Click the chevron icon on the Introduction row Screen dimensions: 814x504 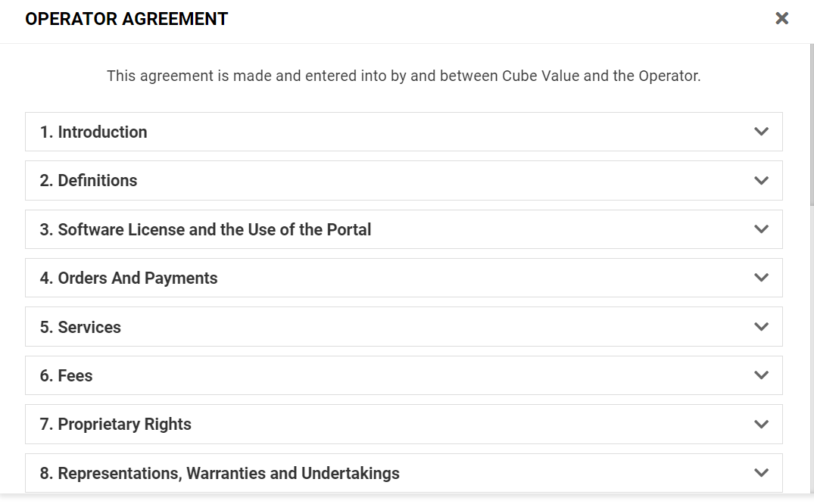pos(761,132)
